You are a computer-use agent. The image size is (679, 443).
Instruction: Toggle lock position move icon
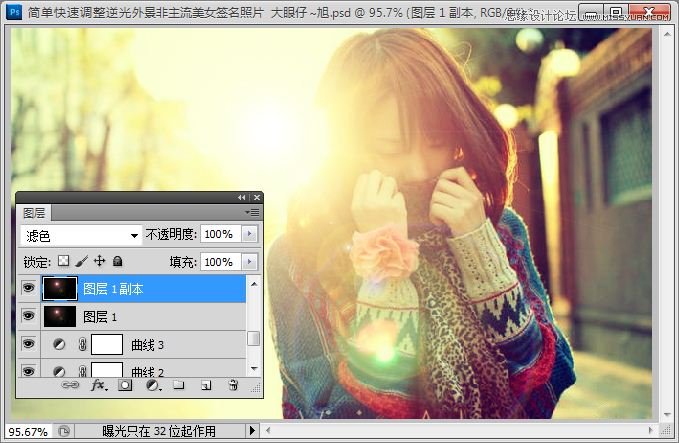click(x=100, y=261)
